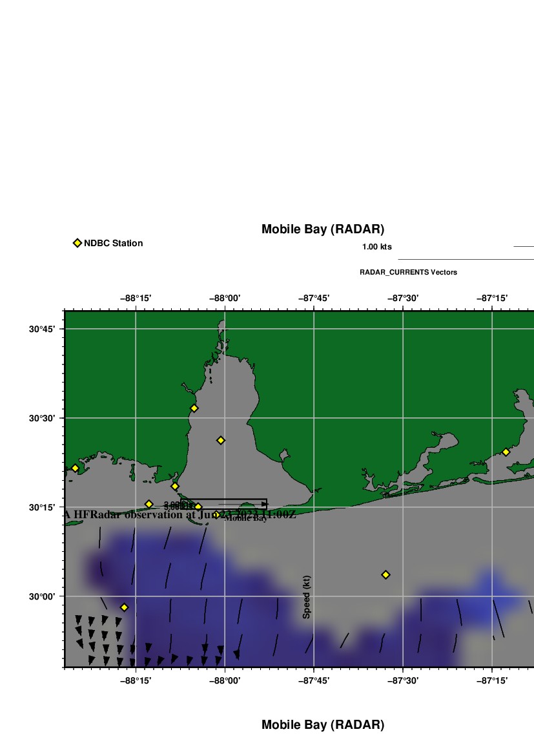
Task: Click the bottom 'Mobile Bay (RADAR)' title
Action: click(x=322, y=725)
